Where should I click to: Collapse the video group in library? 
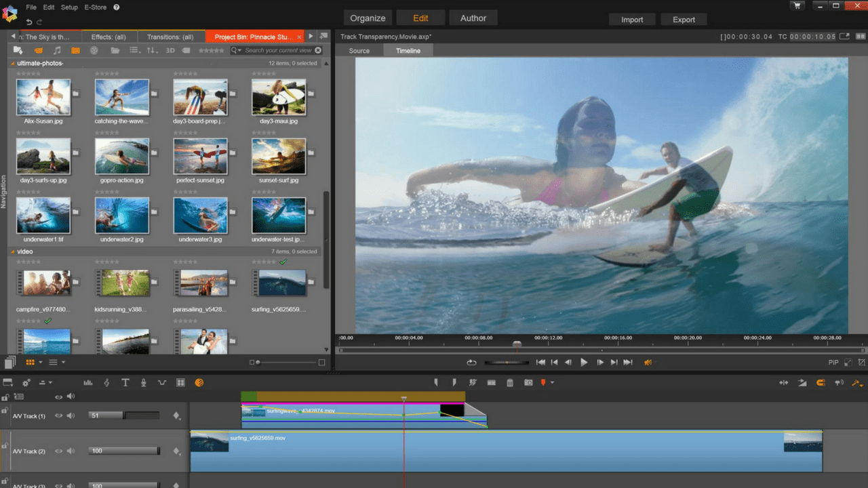pos(12,251)
